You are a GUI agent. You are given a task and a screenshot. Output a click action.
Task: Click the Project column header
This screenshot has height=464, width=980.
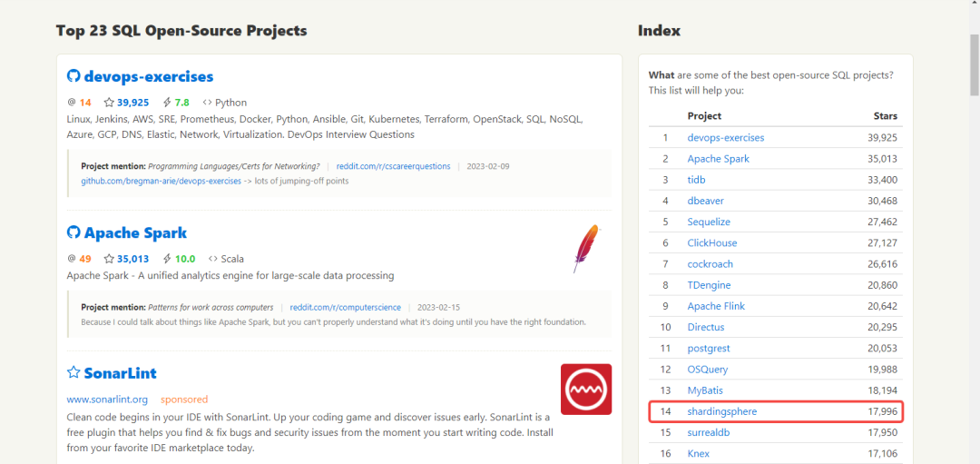704,115
